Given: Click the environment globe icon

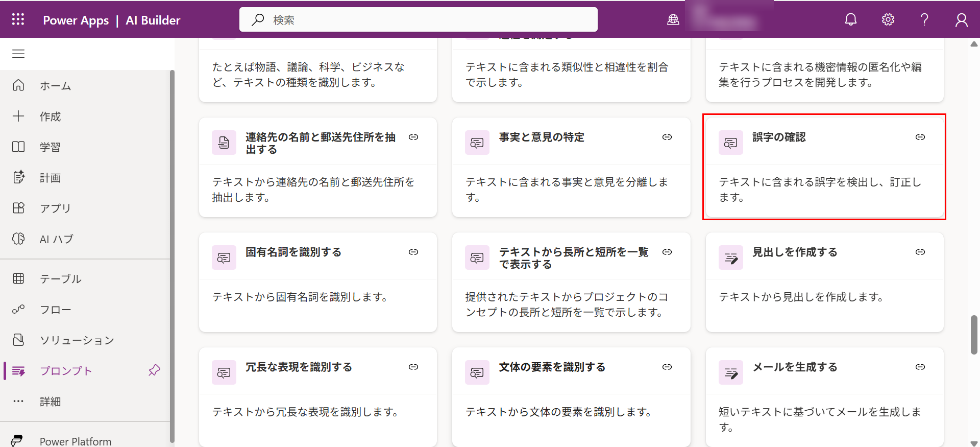Looking at the screenshot, I should [673, 19].
